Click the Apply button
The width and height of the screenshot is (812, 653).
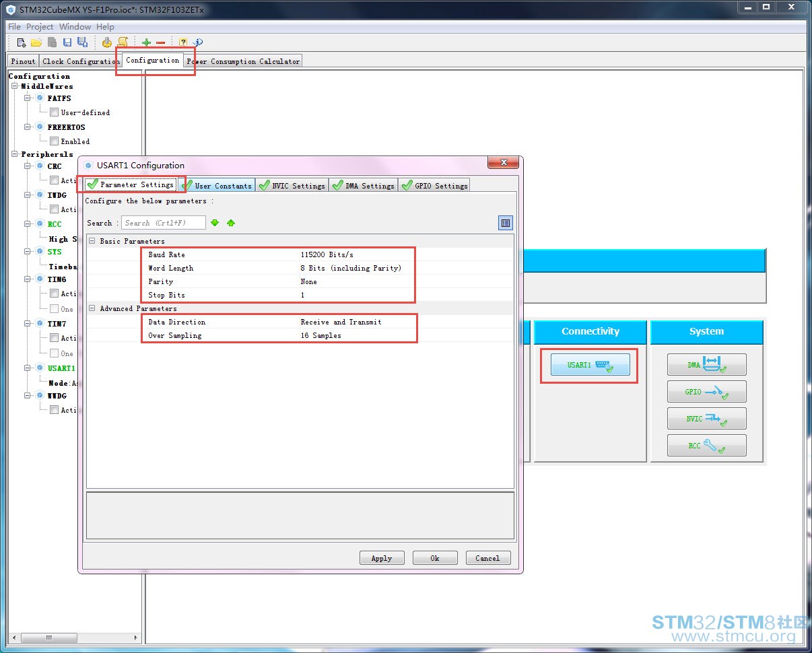pyautogui.click(x=382, y=558)
